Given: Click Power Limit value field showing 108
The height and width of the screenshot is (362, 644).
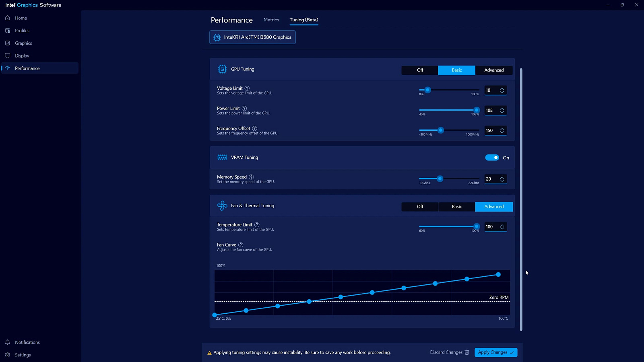Looking at the screenshot, I should coord(495,111).
